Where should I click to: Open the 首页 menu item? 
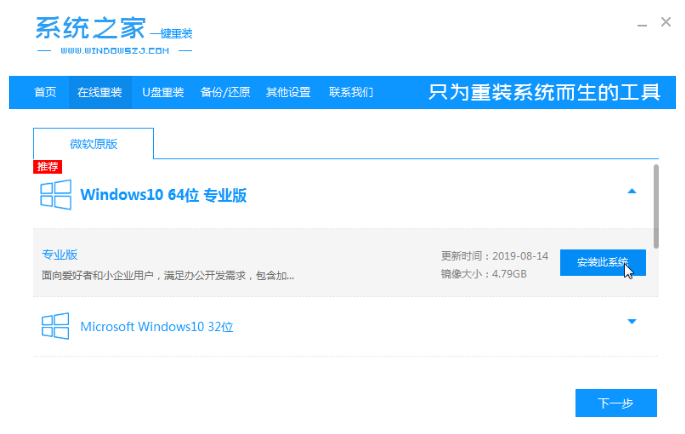pyautogui.click(x=45, y=93)
